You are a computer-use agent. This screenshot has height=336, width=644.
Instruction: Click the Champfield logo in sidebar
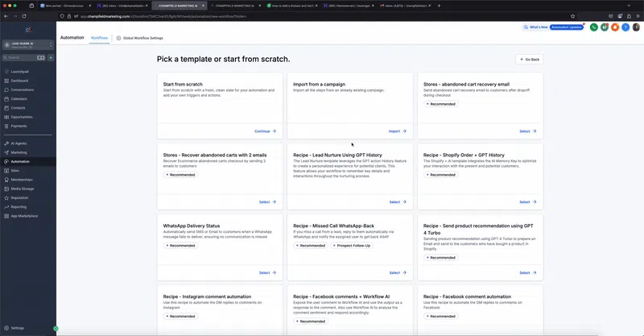(x=28, y=30)
